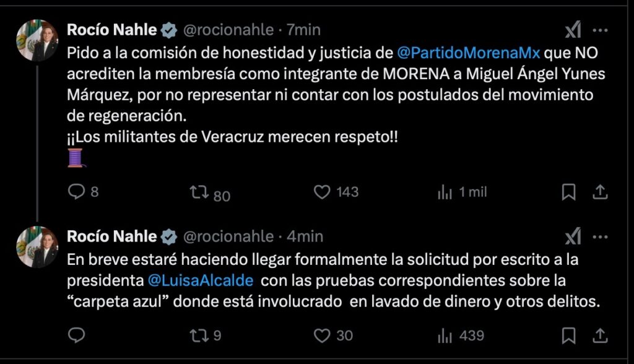Like the second tweet with 30 likes
This screenshot has height=364, width=634.
tap(322, 336)
